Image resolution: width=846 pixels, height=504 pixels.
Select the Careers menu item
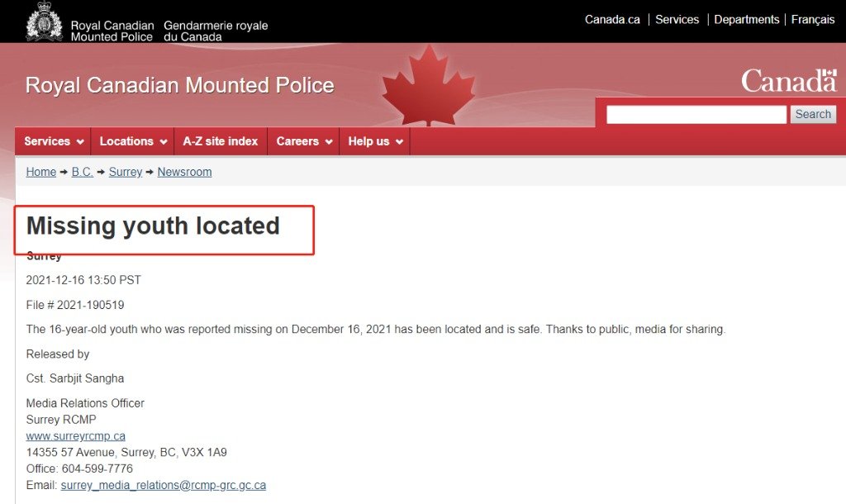[x=304, y=141]
